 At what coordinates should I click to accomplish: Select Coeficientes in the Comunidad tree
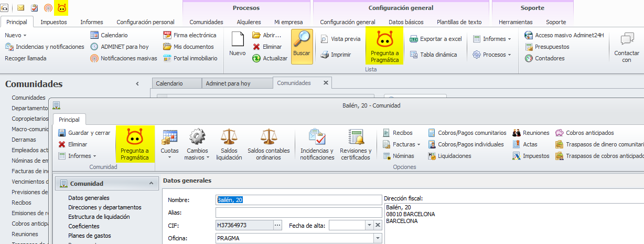[84, 226]
